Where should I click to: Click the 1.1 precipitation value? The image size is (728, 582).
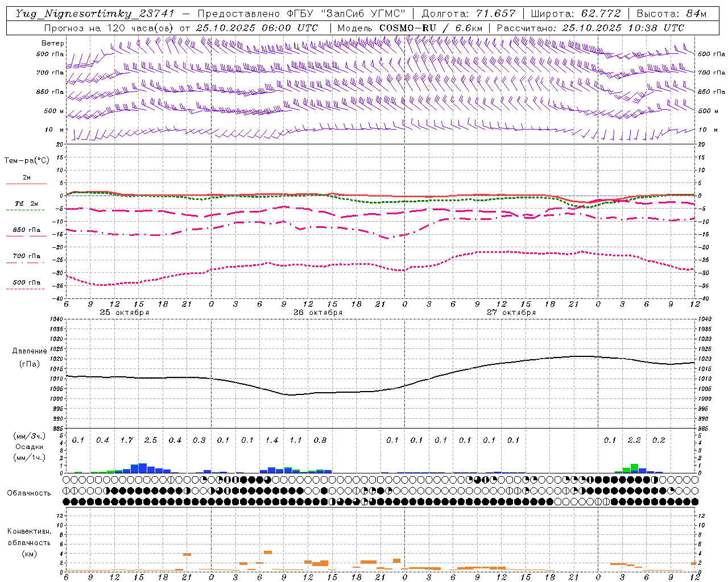(296, 440)
